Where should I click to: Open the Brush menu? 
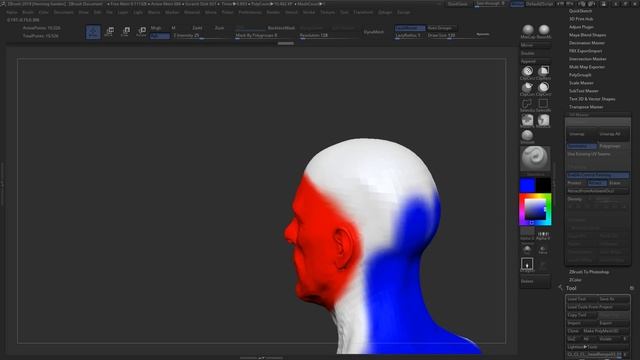pyautogui.click(x=28, y=12)
